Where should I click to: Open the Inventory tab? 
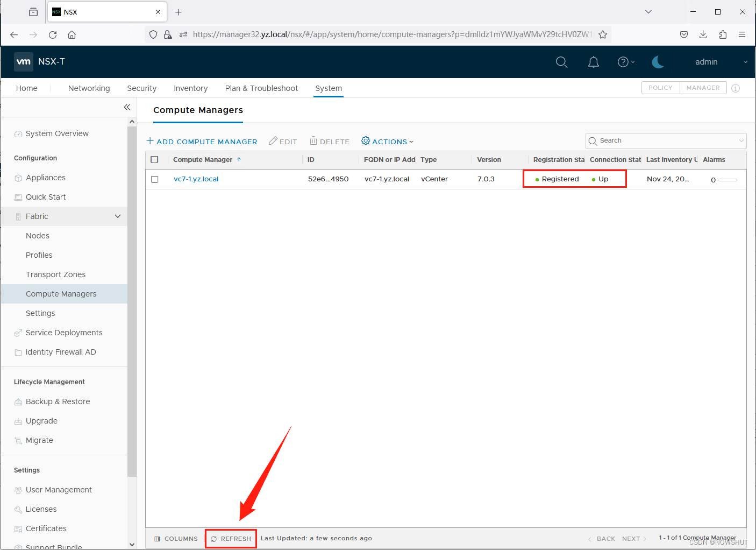pyautogui.click(x=190, y=88)
